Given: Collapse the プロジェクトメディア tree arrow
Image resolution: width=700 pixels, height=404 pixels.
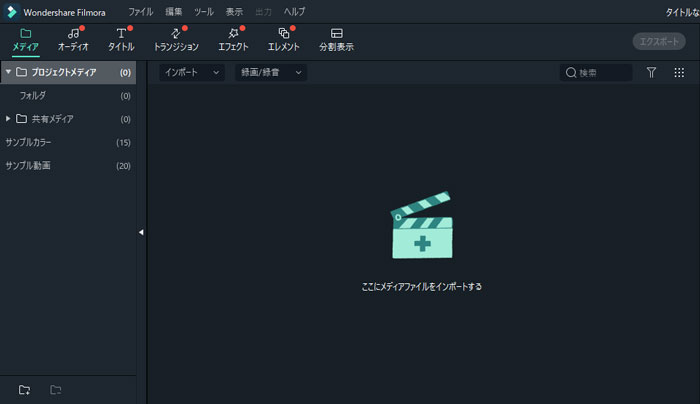Looking at the screenshot, I should [x=8, y=72].
